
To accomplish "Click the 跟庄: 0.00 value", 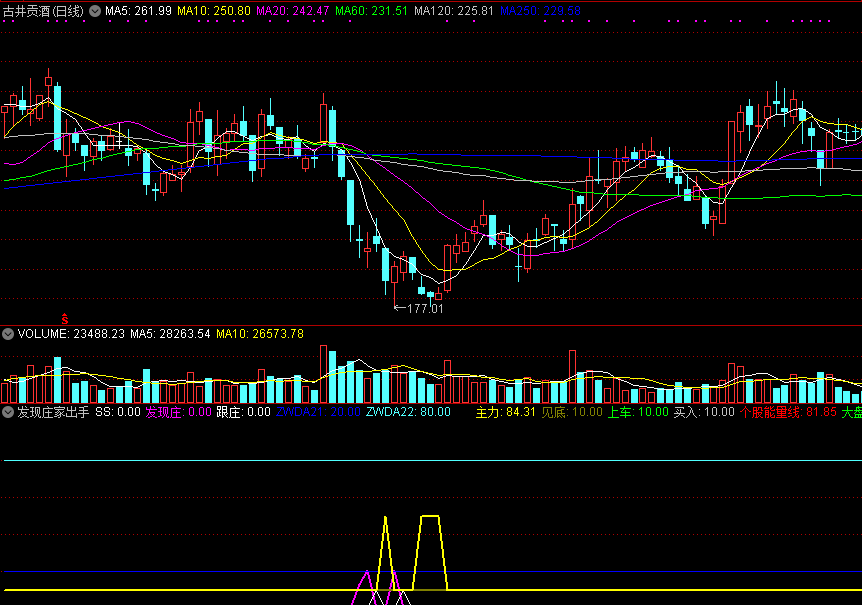I will [x=243, y=412].
